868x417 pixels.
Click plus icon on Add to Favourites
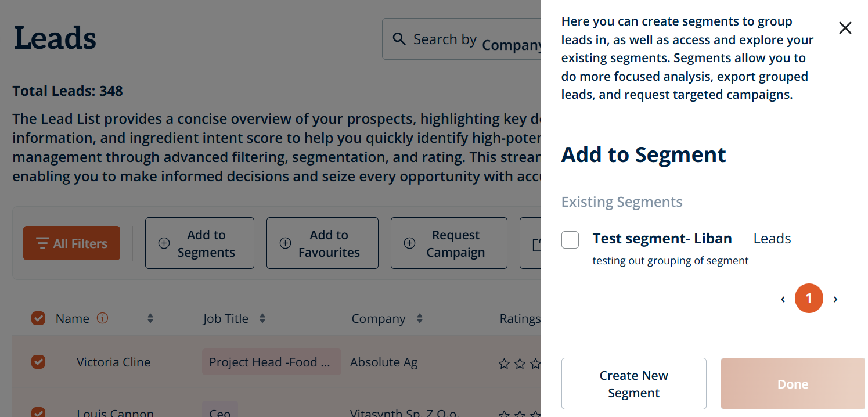tap(285, 243)
